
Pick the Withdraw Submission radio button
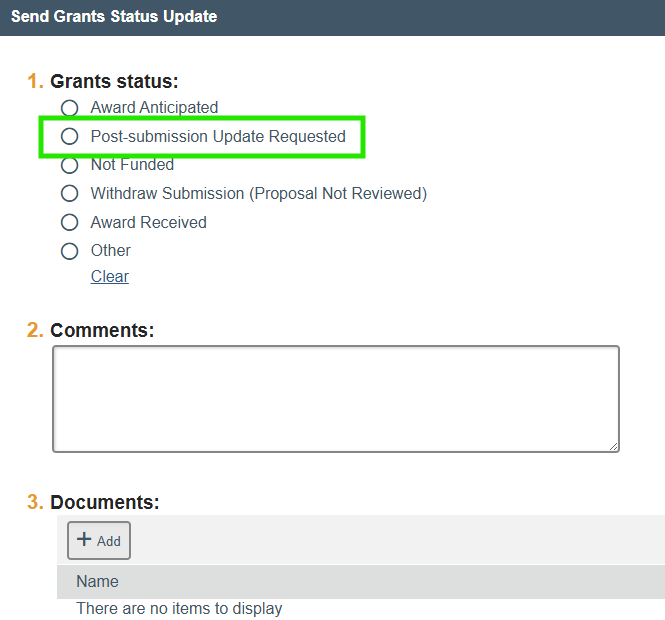click(69, 193)
